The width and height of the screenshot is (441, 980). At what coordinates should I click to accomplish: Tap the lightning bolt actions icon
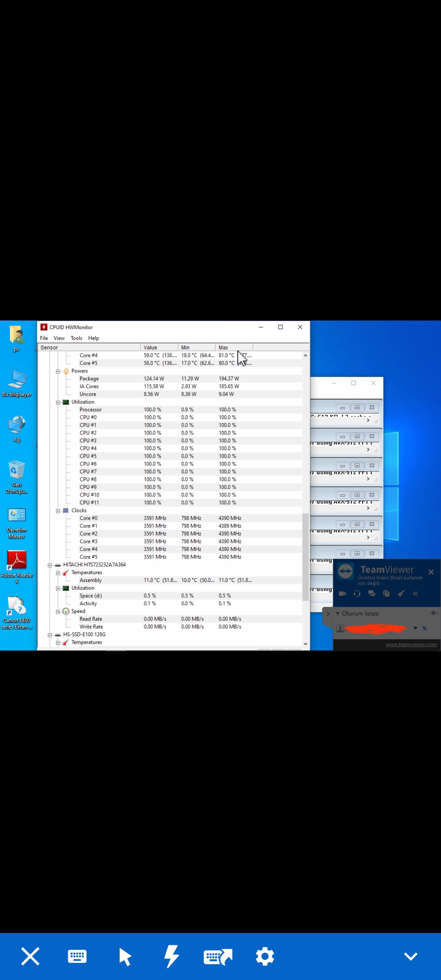[x=171, y=956]
